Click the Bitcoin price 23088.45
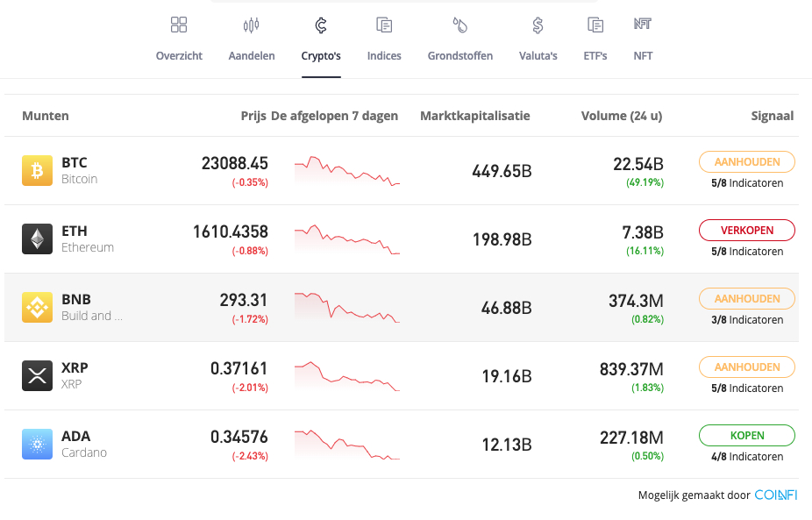The image size is (812, 520). [235, 163]
